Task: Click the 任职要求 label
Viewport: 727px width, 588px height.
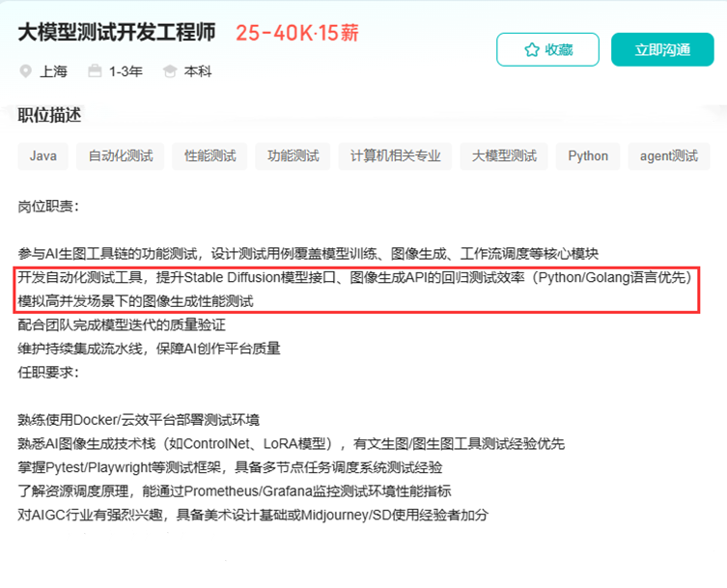Action: (48, 372)
